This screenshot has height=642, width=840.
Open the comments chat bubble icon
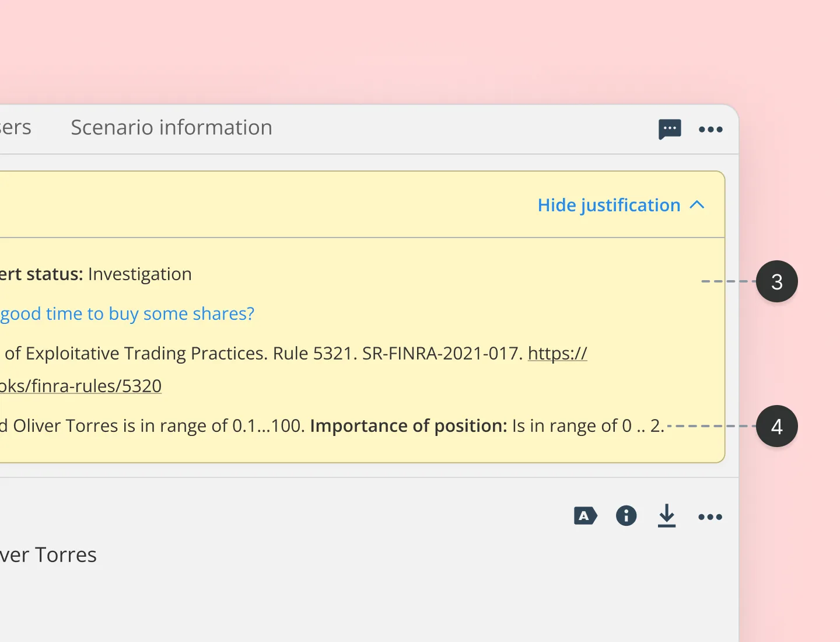click(670, 130)
